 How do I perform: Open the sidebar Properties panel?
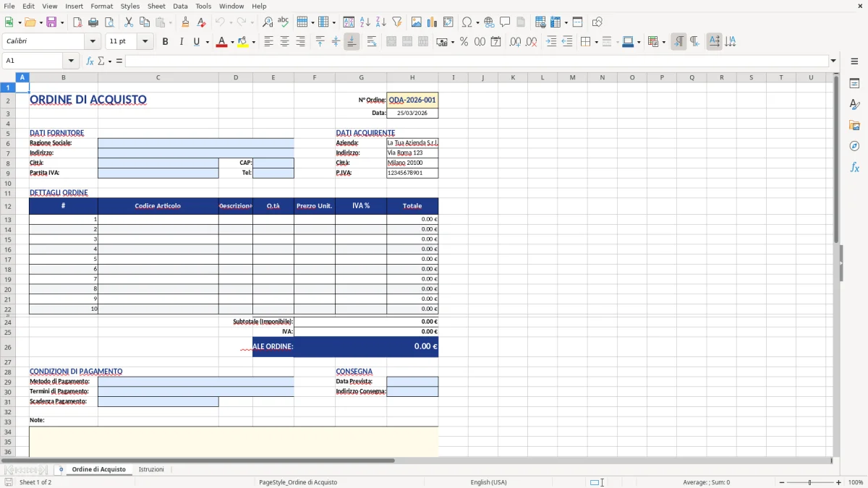click(854, 83)
